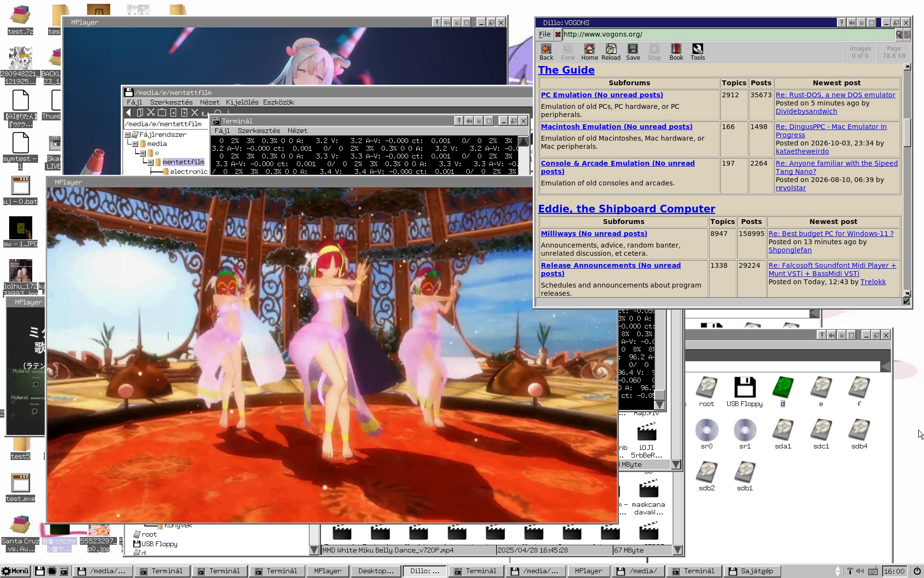Open the Menü start button
Screen dimensions: 924x578
click(x=16, y=571)
